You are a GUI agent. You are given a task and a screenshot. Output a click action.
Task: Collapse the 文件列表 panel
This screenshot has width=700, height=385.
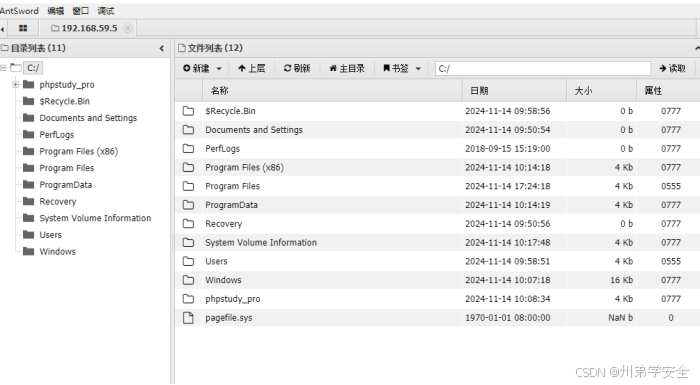click(697, 48)
